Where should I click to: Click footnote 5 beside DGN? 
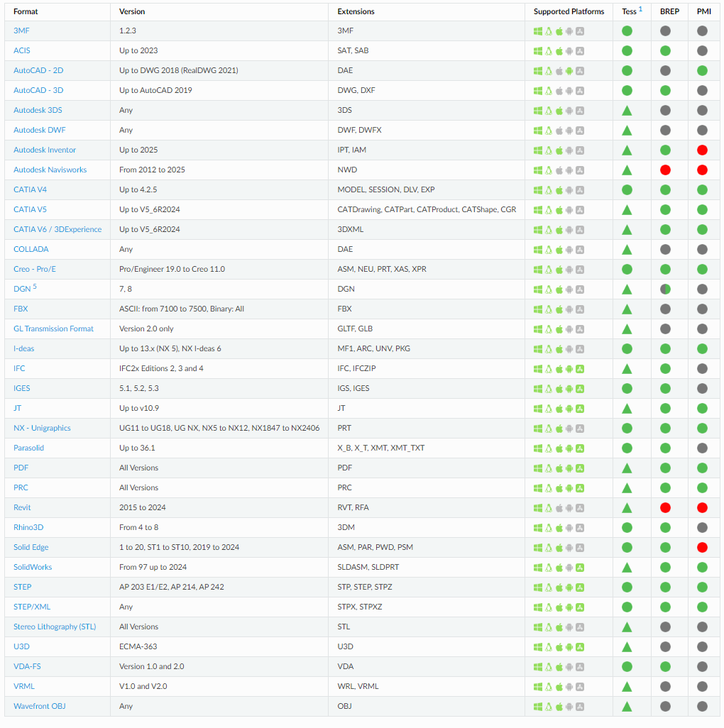coord(34,287)
